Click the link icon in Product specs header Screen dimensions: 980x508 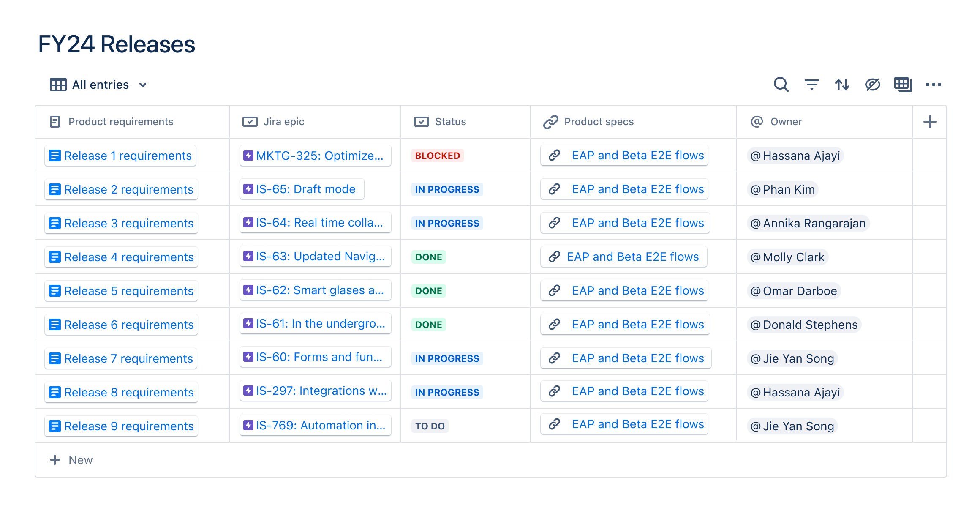coord(550,121)
